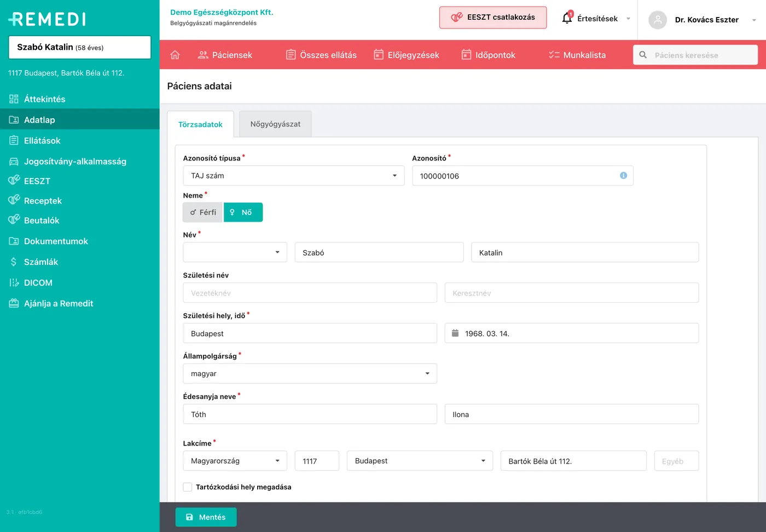Click the Páciens keresése search field
The image size is (766, 532).
(x=695, y=55)
